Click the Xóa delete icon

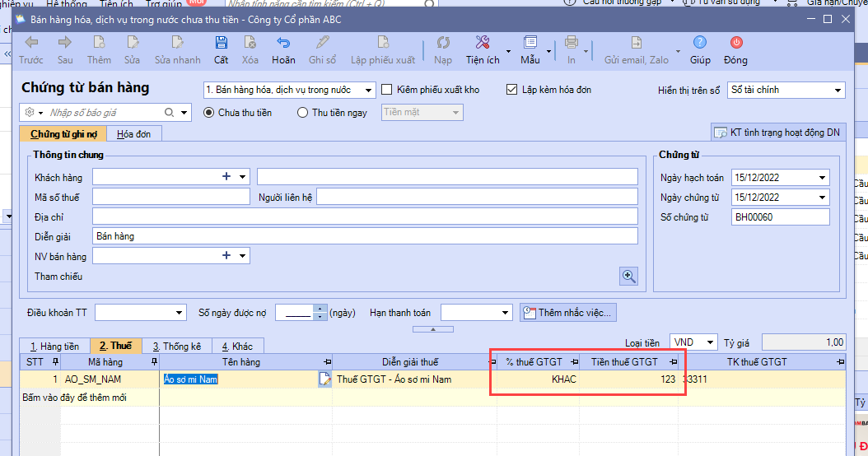pyautogui.click(x=250, y=43)
